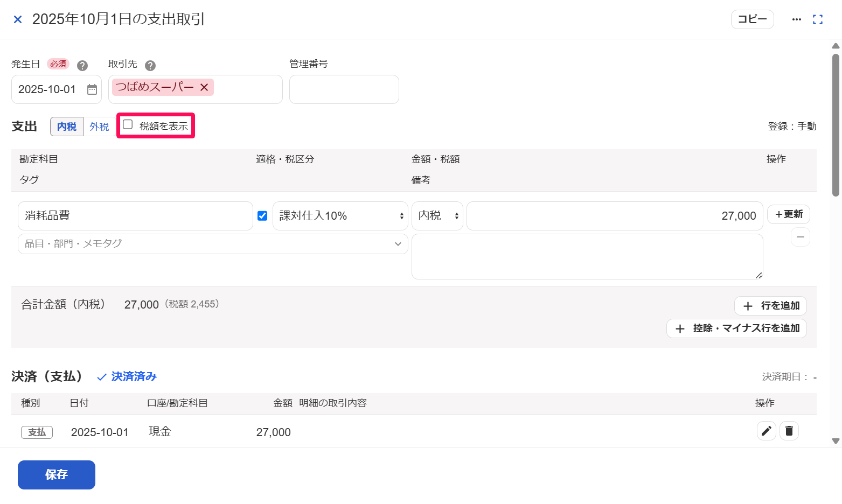Click the +更新 button
This screenshot has height=504, width=842.
point(789,214)
